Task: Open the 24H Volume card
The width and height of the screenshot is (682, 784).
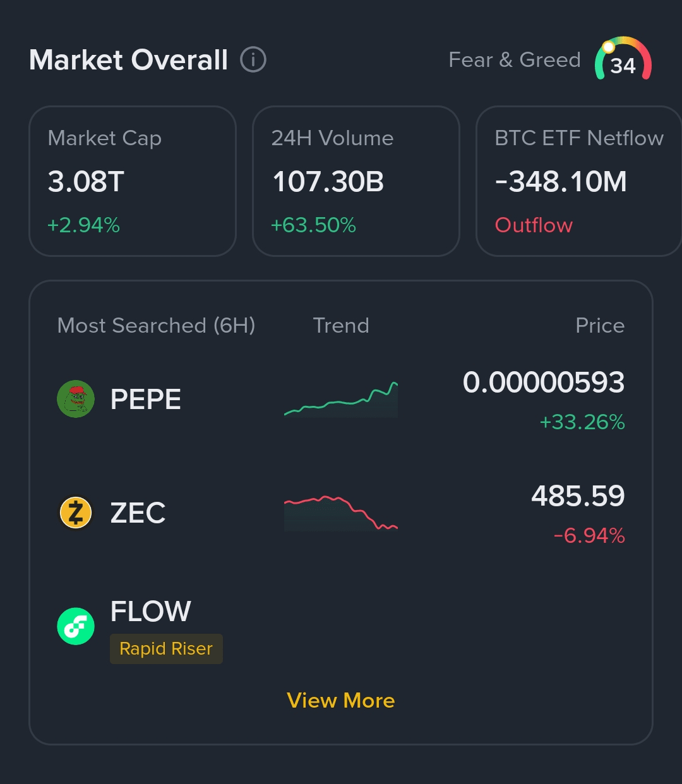Action: [356, 181]
